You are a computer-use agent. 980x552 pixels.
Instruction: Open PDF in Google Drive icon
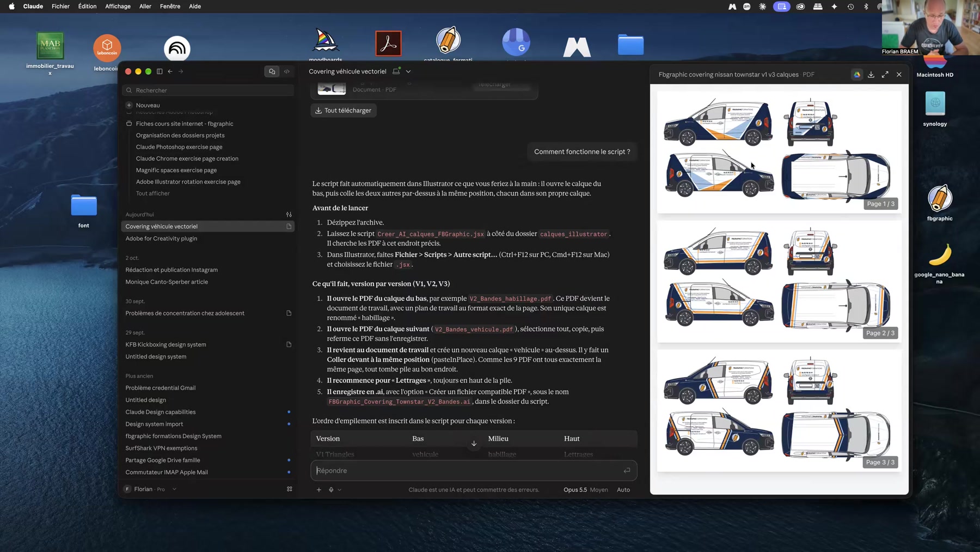coord(857,75)
